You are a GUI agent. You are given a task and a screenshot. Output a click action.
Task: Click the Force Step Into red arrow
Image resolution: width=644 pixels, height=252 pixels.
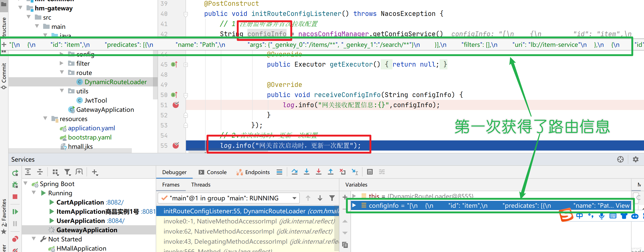(x=318, y=172)
